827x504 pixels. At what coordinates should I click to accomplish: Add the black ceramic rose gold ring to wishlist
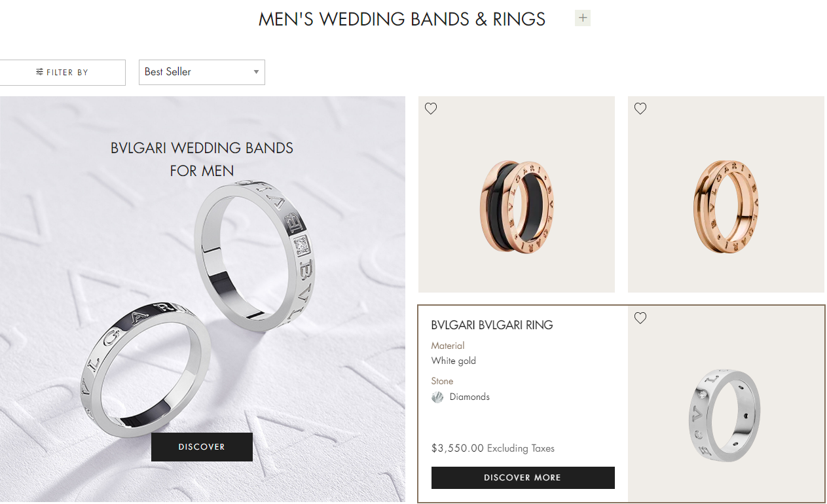(x=431, y=109)
